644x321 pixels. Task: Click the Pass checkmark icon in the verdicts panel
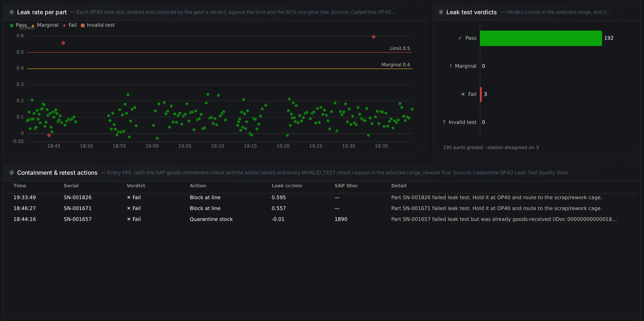pyautogui.click(x=460, y=38)
